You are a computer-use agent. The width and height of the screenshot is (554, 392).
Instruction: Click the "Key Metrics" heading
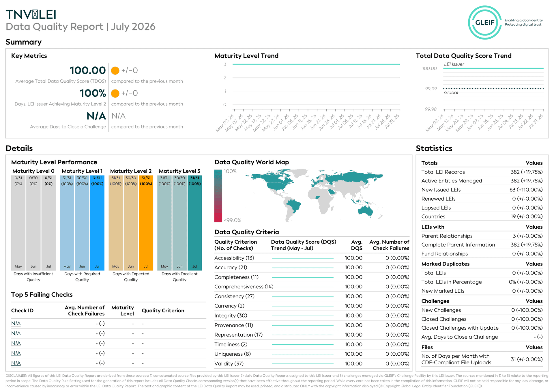click(29, 56)
